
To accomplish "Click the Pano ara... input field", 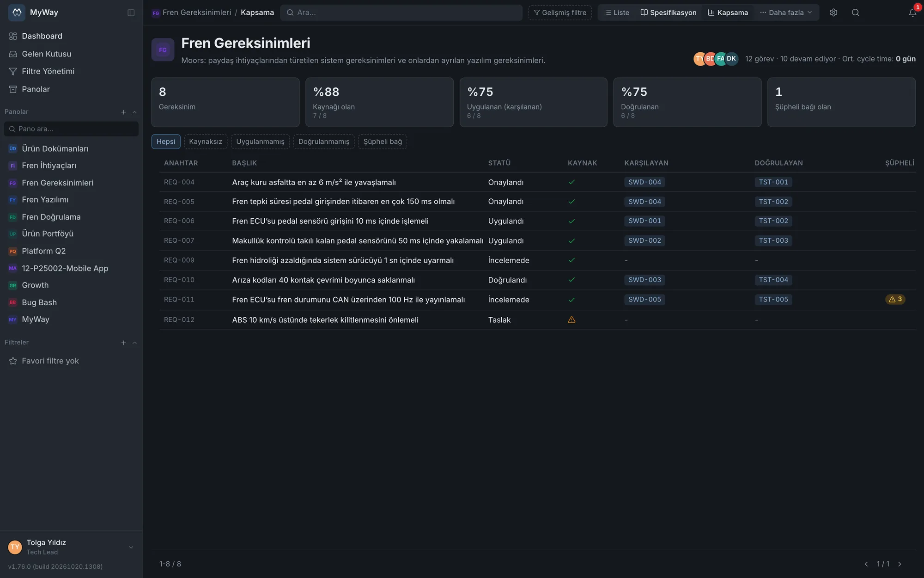I will click(71, 129).
